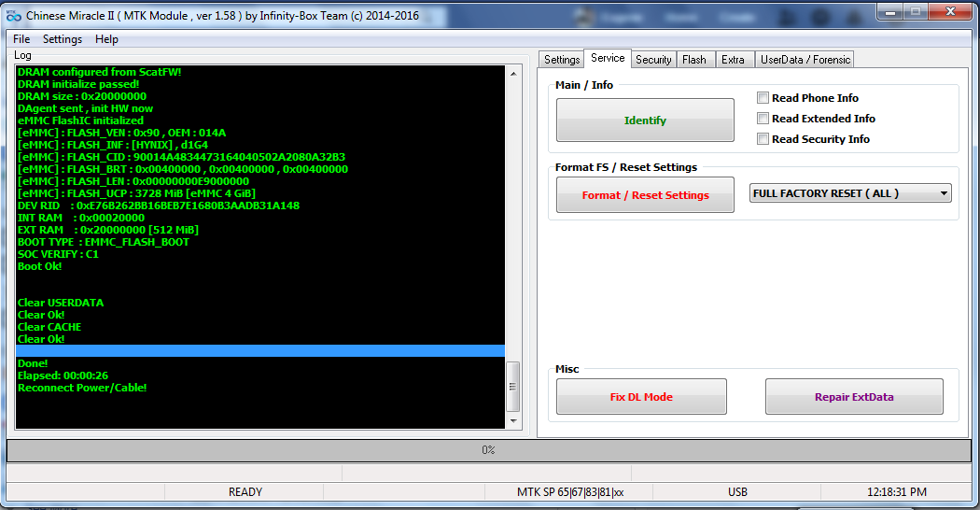Image resolution: width=980 pixels, height=510 pixels.
Task: Click the 'Boot Ok!' log line
Action: point(39,266)
